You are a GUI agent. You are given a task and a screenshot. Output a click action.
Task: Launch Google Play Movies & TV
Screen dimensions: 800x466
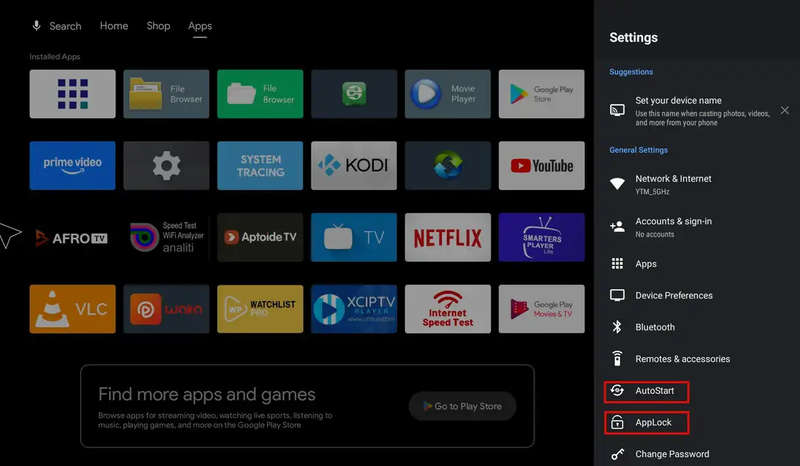pos(542,309)
